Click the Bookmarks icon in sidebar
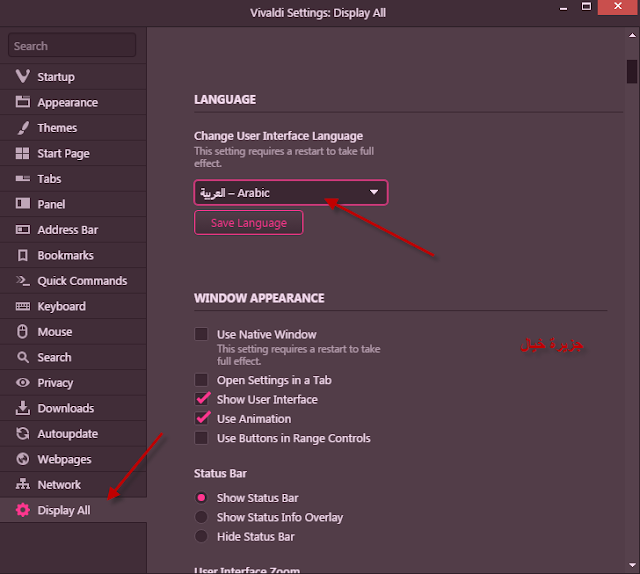This screenshot has width=640, height=574. (23, 255)
